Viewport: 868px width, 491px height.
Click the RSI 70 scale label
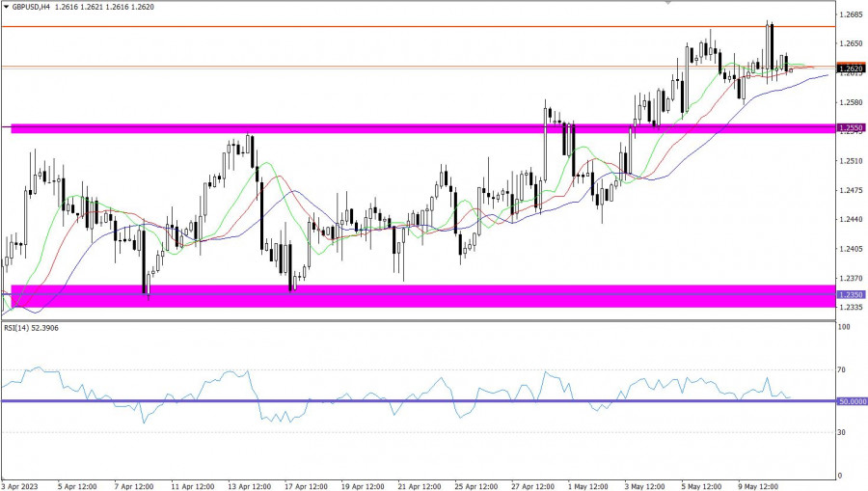pos(842,369)
